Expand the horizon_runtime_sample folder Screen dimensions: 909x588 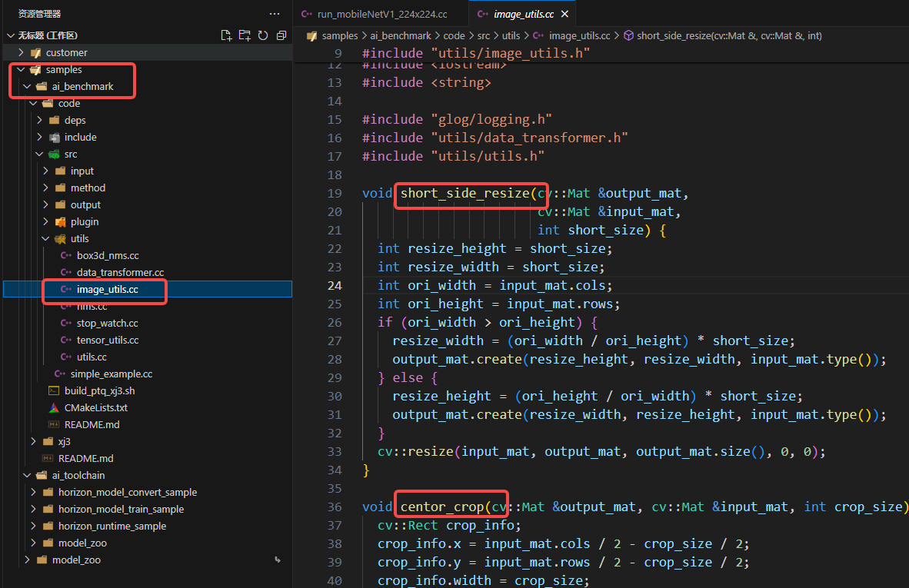(112, 526)
